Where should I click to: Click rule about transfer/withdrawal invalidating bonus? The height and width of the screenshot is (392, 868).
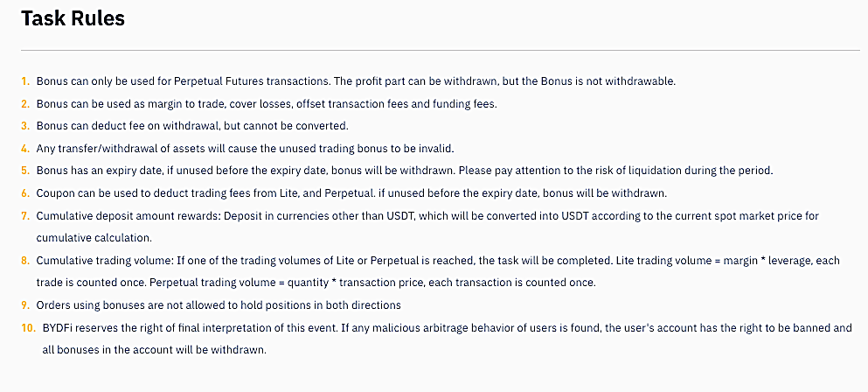(246, 149)
